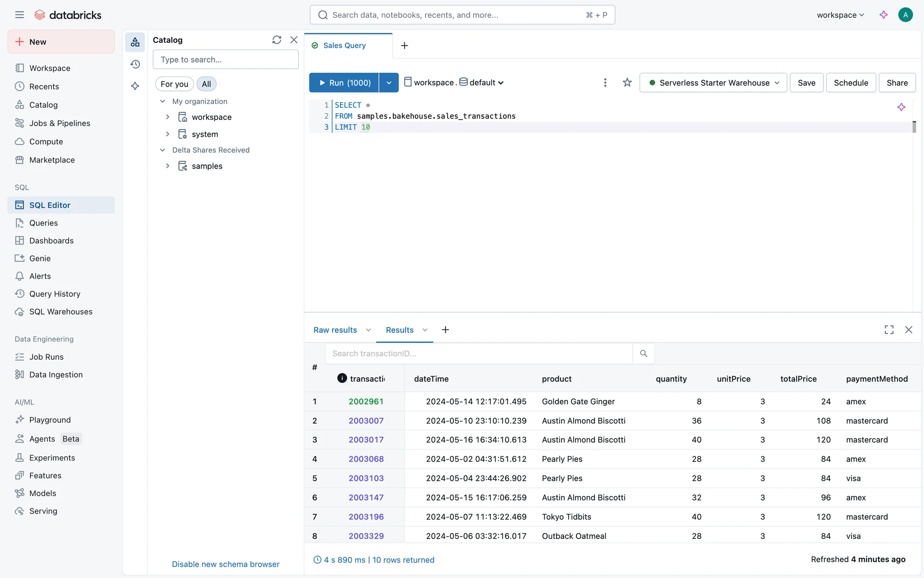Open Query History in the sidebar
The width and height of the screenshot is (924, 578).
click(x=54, y=294)
